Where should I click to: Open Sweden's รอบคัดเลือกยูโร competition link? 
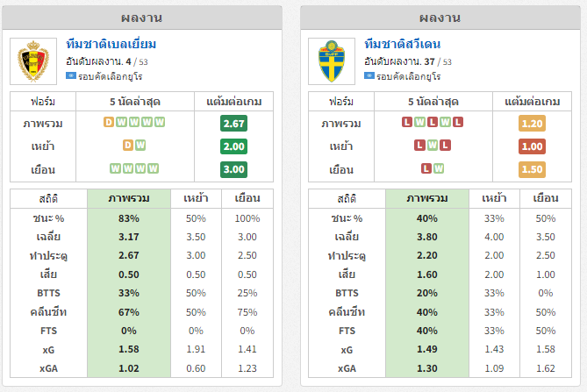[408, 76]
